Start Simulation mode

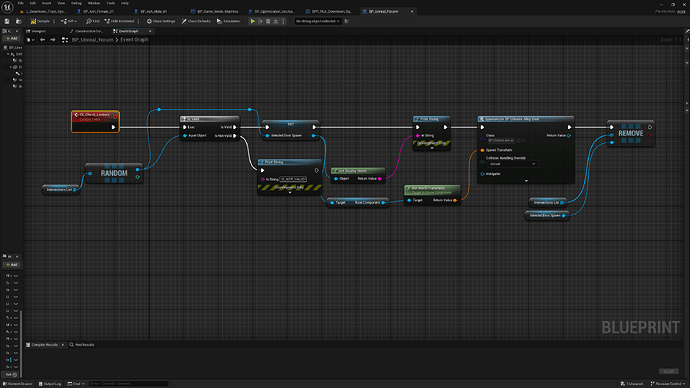pyautogui.click(x=228, y=21)
